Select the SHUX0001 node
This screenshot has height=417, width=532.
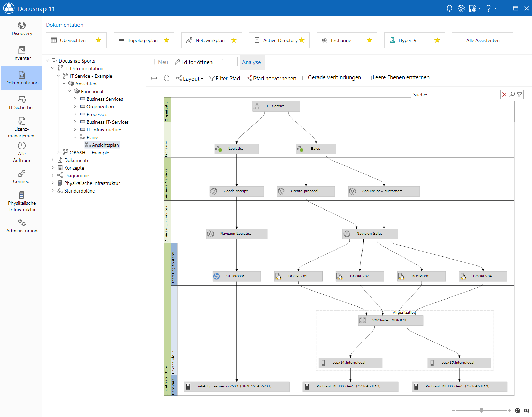click(236, 276)
